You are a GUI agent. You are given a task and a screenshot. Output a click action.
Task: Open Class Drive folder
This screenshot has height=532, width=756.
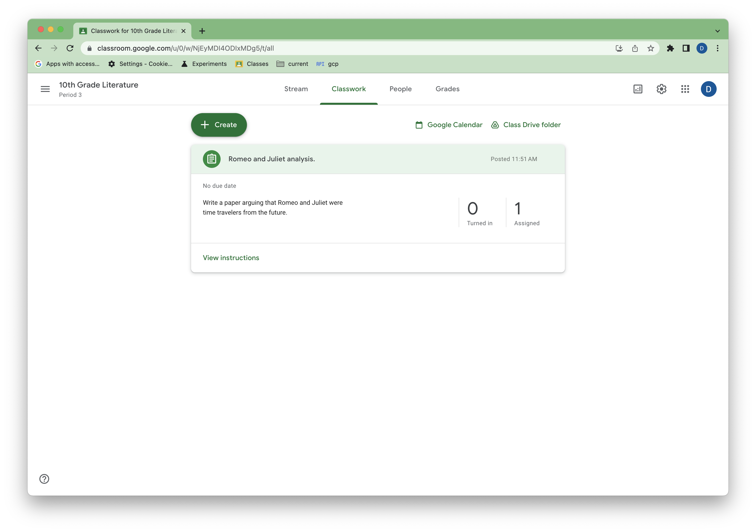click(525, 124)
